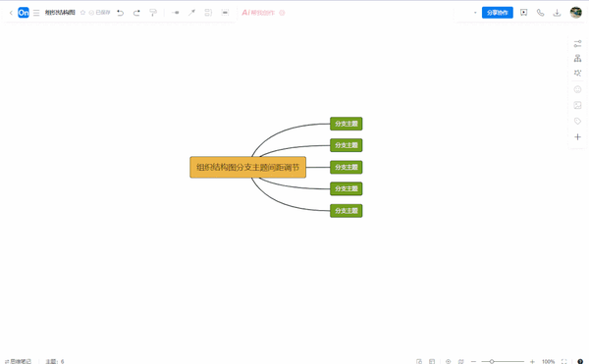Select the bottom 分支主题 node
The height and width of the screenshot is (364, 589).
click(x=346, y=211)
